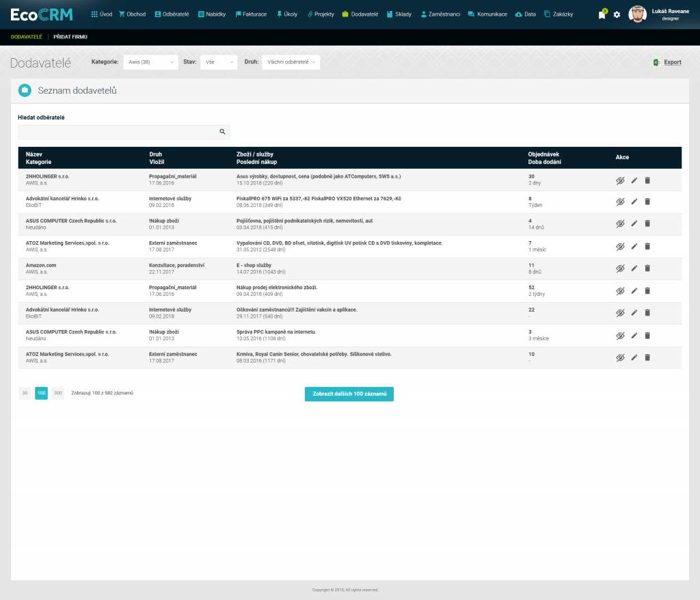The height and width of the screenshot is (600, 700).
Task: Toggle visibility of first 2HHOLINGER s.r.o. row
Action: click(620, 180)
